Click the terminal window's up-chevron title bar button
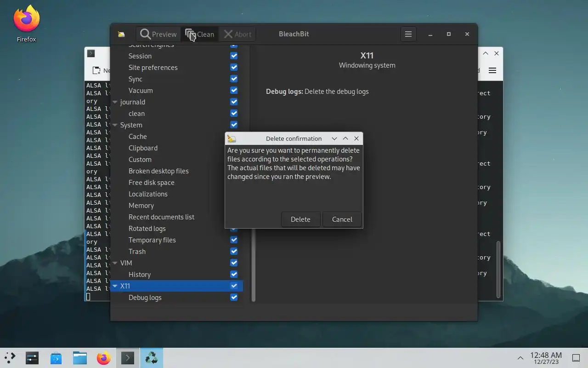The height and width of the screenshot is (368, 588). click(485, 53)
